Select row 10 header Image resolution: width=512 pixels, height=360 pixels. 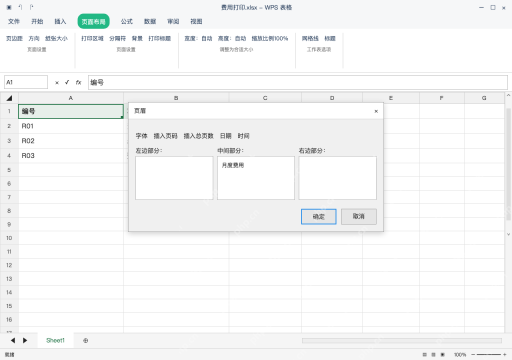coord(9,238)
